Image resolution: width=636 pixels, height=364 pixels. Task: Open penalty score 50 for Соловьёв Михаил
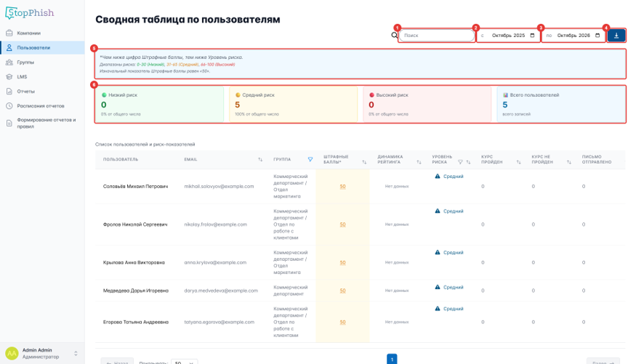click(343, 187)
